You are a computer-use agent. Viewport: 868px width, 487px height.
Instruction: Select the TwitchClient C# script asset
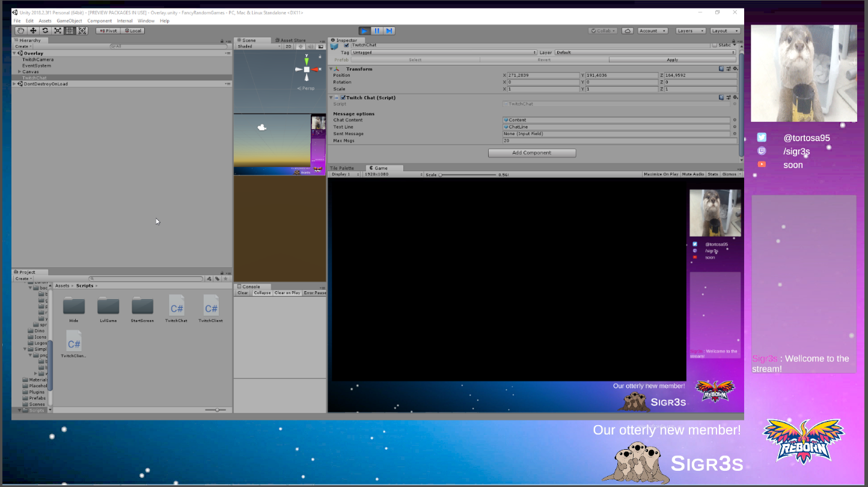(211, 309)
